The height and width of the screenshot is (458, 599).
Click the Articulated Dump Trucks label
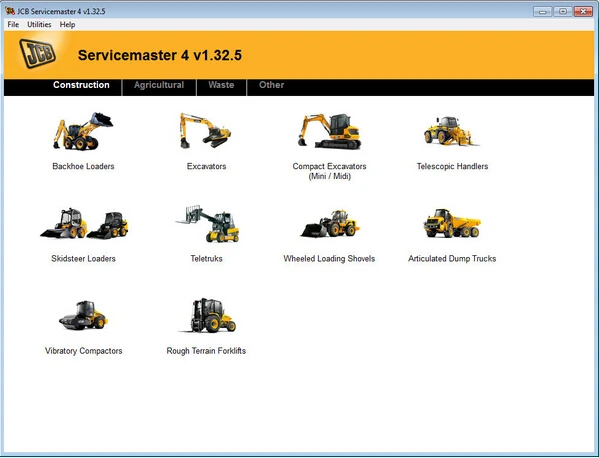pos(452,259)
